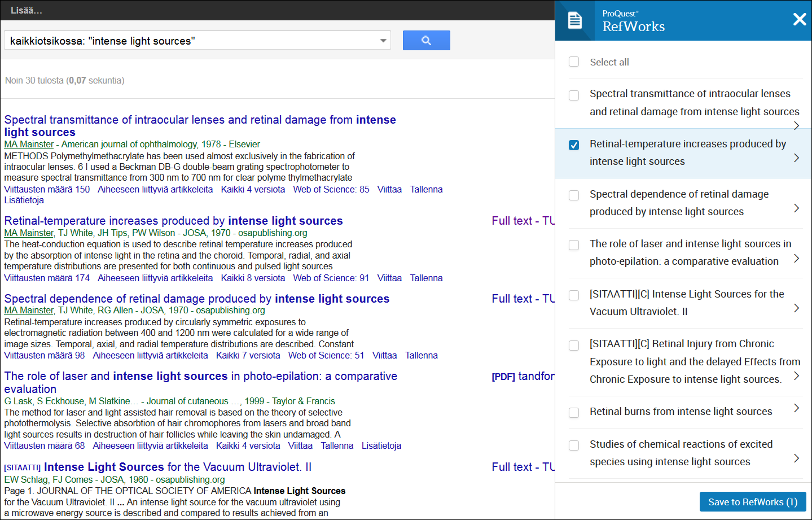Expand 'The role of laser' chevron

pos(796,258)
